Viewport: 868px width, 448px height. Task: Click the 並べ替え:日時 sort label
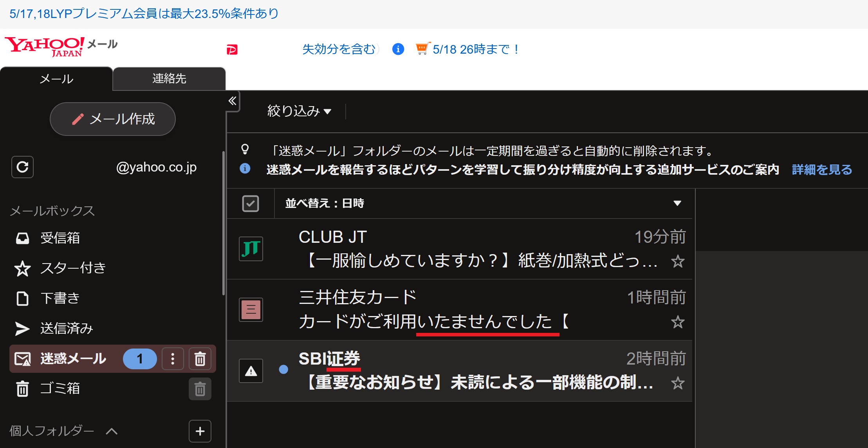325,203
